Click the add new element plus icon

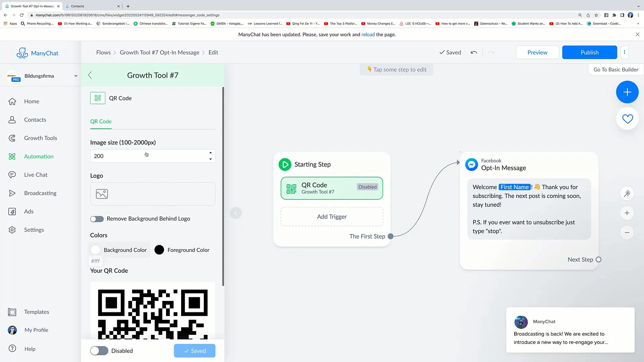pyautogui.click(x=627, y=92)
